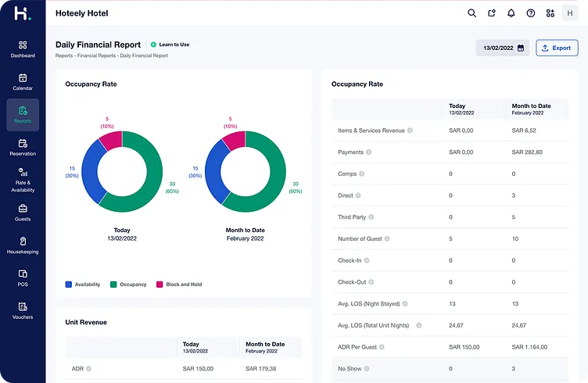Open the apps grid icon in header

(x=550, y=13)
